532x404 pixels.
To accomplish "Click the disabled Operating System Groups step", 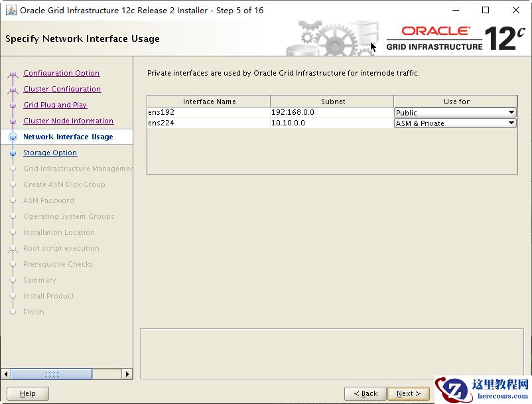I will [x=69, y=216].
